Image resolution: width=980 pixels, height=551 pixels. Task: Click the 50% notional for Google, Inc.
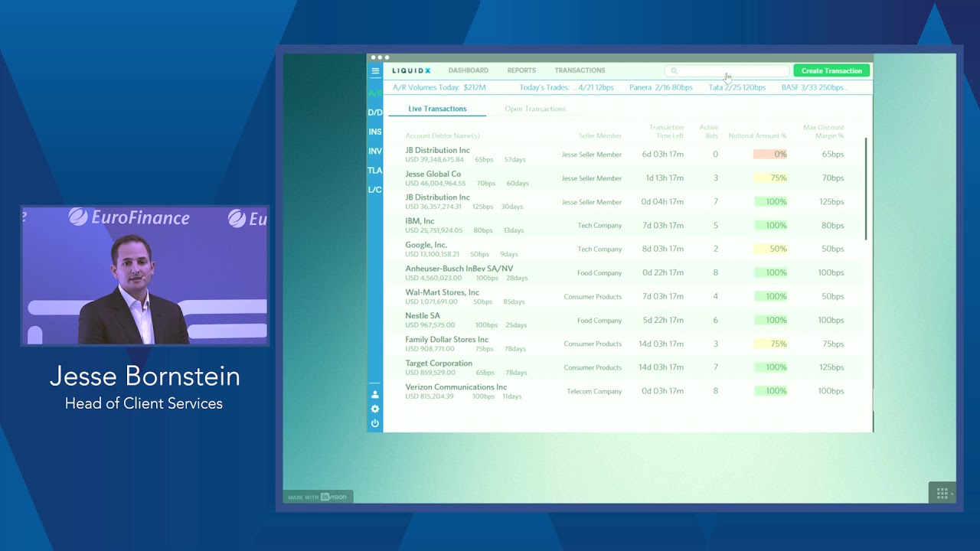pyautogui.click(x=770, y=249)
